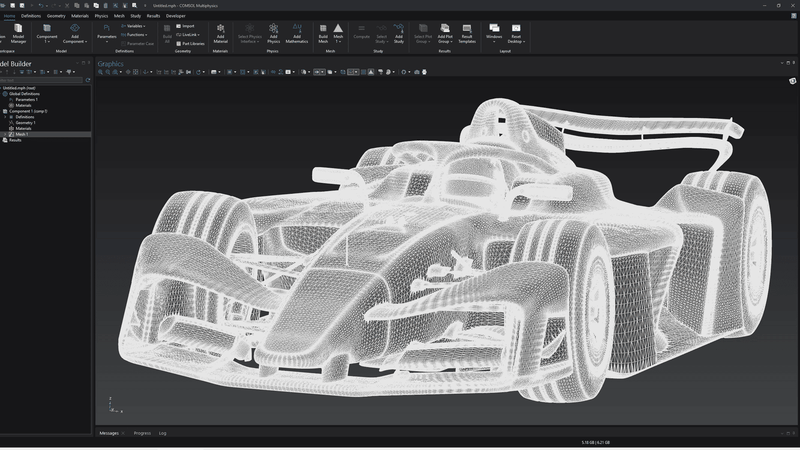Select the Results node in the tree
800x450 pixels.
point(15,140)
